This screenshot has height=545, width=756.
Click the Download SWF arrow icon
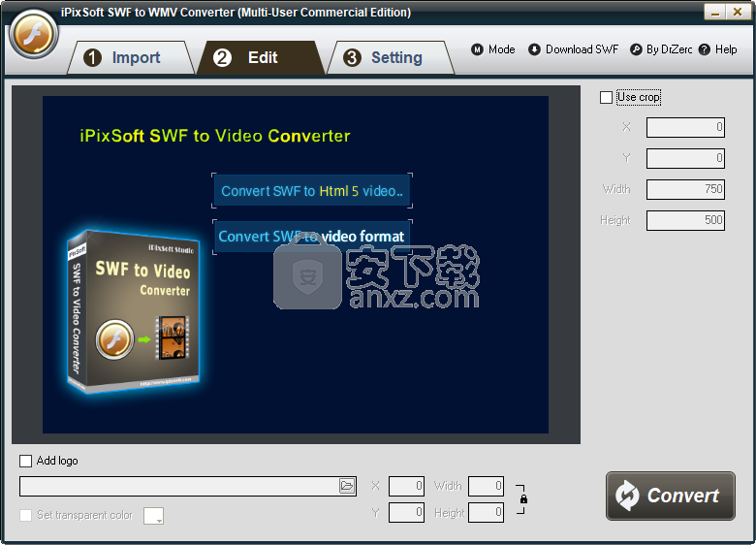tap(534, 49)
